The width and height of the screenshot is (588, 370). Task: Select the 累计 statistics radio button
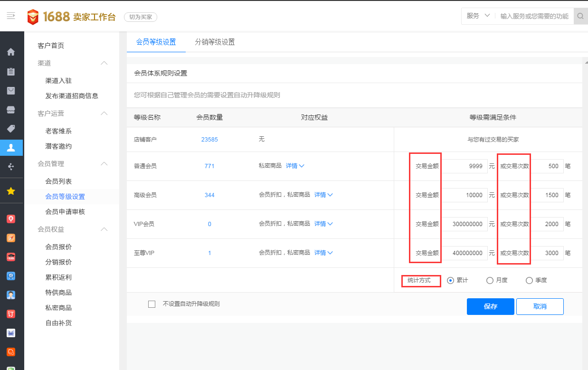[451, 281]
